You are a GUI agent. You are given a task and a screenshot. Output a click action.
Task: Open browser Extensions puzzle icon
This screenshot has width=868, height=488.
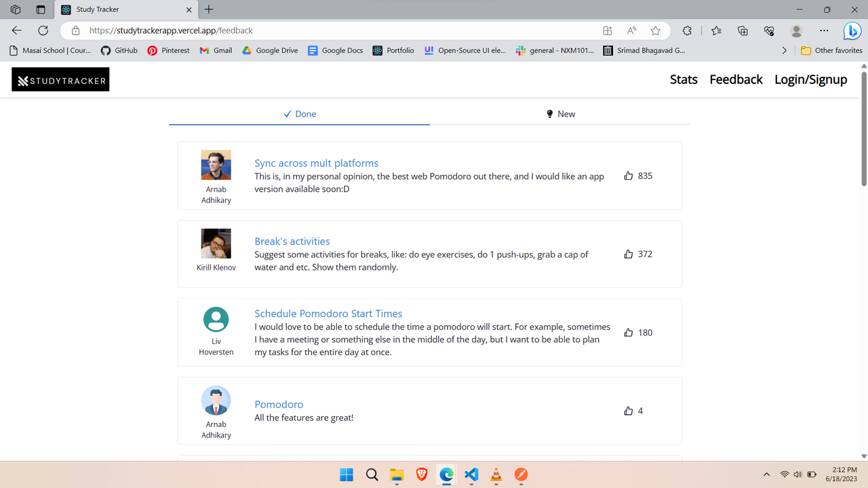click(x=687, y=30)
